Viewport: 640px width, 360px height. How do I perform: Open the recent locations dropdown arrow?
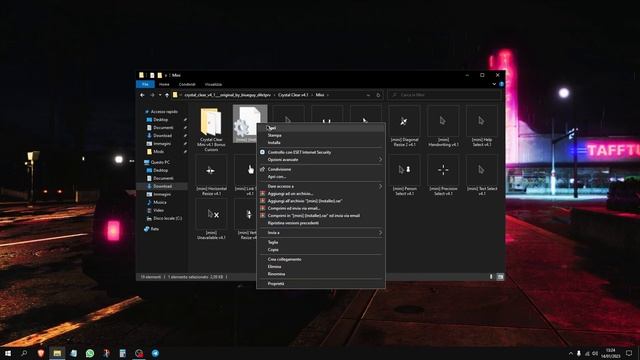pos(160,95)
